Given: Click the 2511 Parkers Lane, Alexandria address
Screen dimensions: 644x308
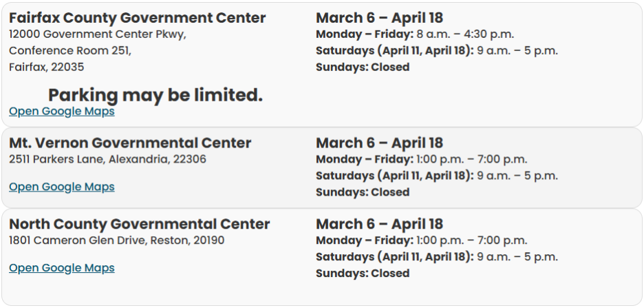Looking at the screenshot, I should (x=107, y=159).
